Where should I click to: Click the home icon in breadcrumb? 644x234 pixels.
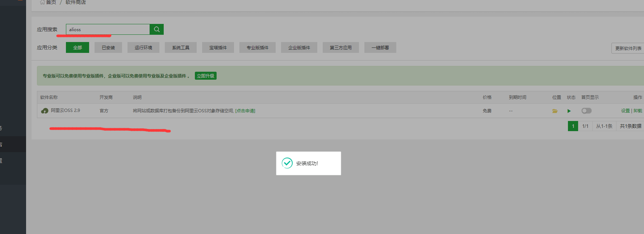42,2
